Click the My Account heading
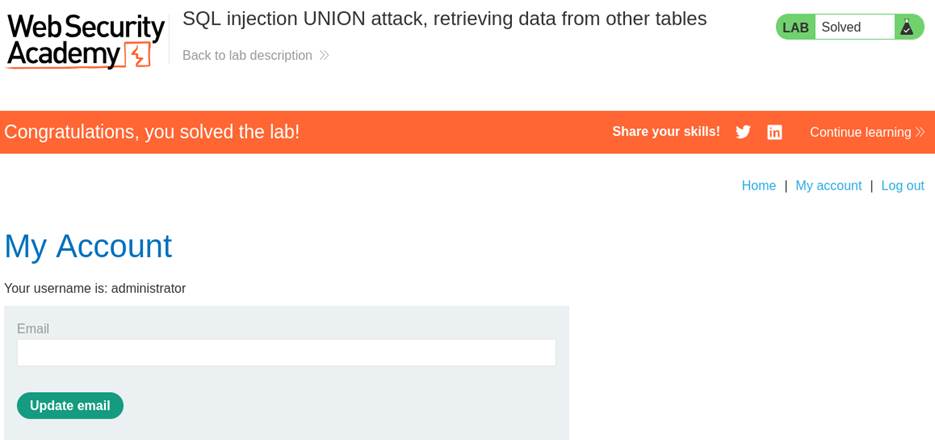 click(88, 246)
